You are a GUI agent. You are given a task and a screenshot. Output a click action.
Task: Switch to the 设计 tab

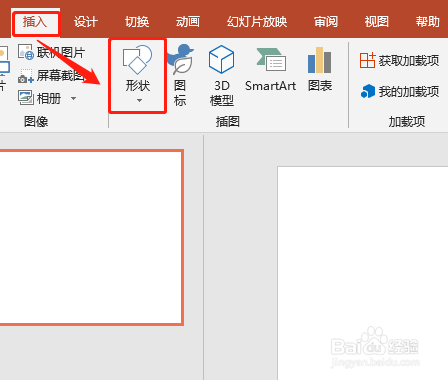[86, 22]
